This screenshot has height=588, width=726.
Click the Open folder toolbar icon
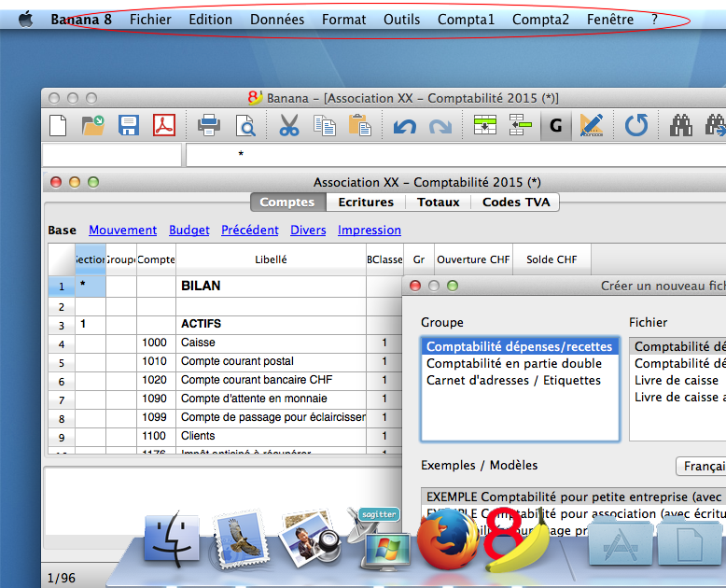[93, 125]
